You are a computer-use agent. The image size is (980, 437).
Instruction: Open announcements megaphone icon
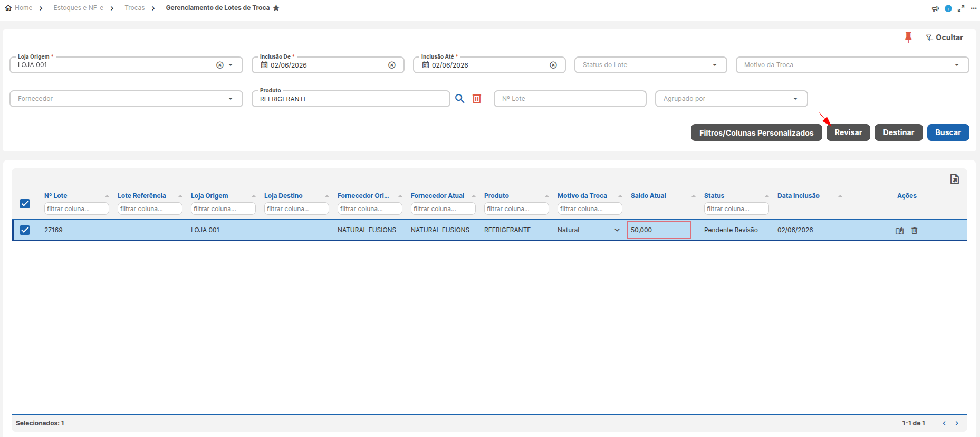click(x=935, y=8)
